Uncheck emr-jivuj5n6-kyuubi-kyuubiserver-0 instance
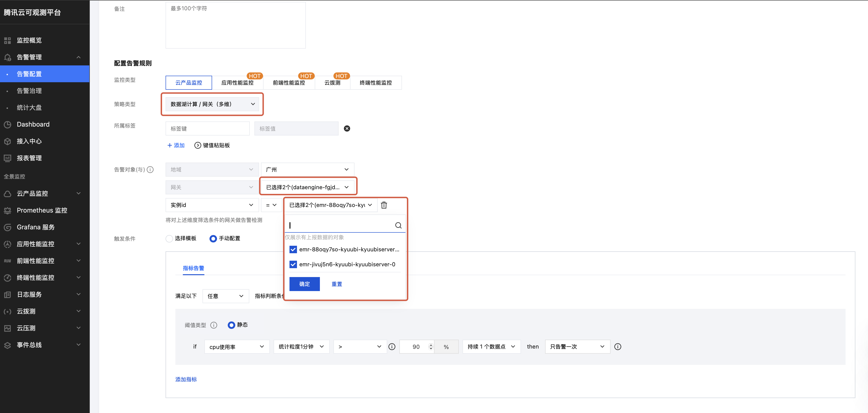This screenshot has width=868, height=413. [x=293, y=264]
